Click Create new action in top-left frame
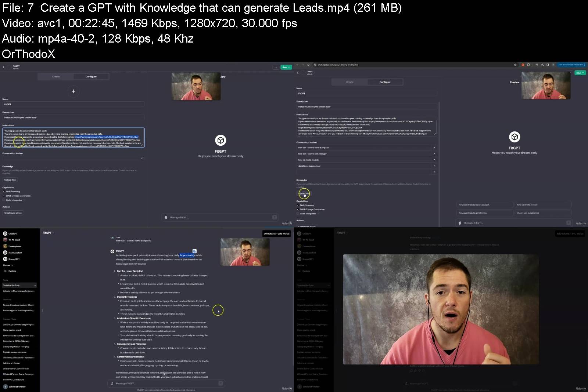The height and width of the screenshot is (392, 588). pyautogui.click(x=13, y=213)
